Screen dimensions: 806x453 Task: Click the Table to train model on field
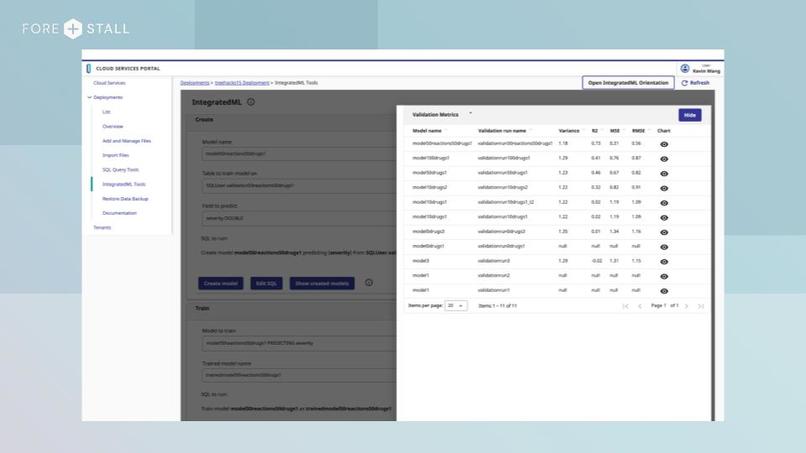point(299,186)
